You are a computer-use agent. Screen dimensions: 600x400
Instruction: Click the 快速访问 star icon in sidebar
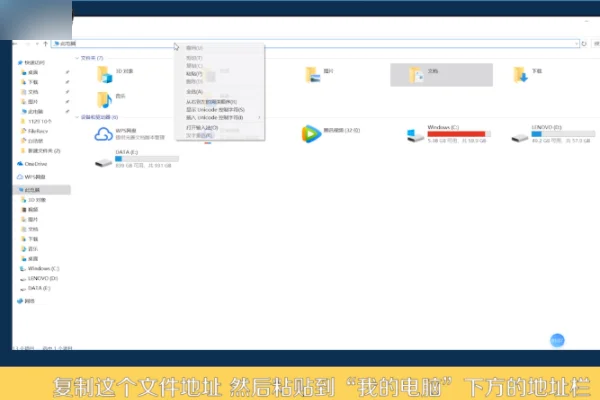point(20,62)
